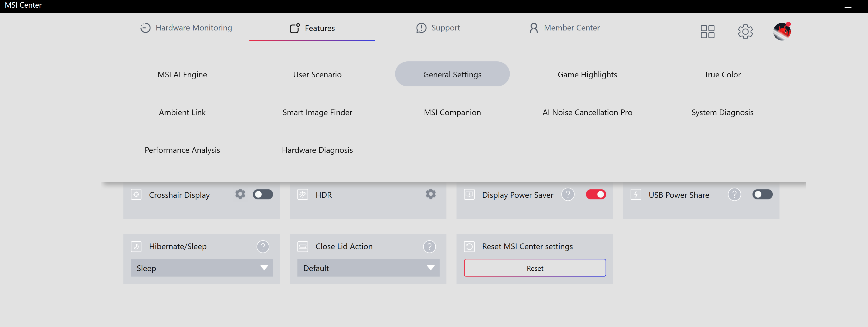Switch to Hardware Monitoring tab
Image resolution: width=868 pixels, height=327 pixels.
(186, 28)
